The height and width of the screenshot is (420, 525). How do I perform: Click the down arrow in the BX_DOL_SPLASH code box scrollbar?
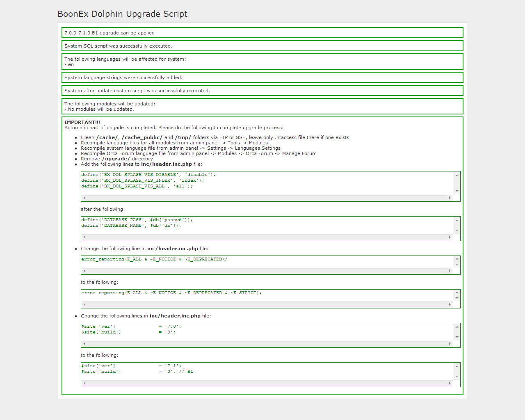click(457, 191)
